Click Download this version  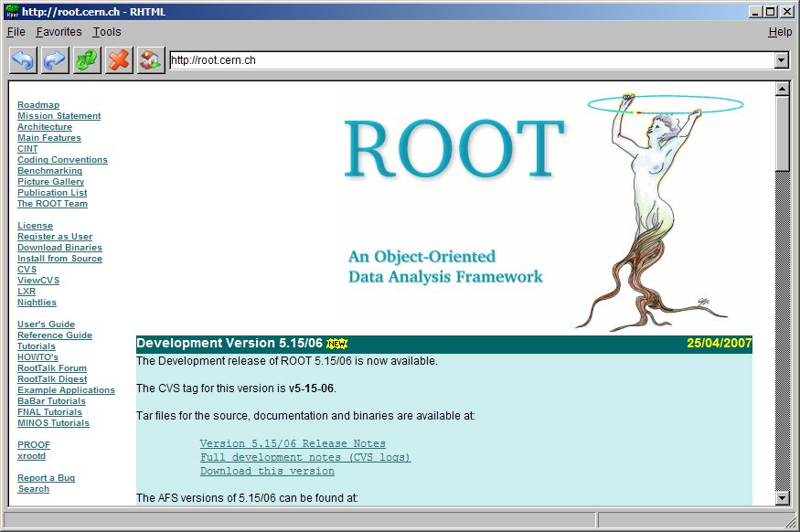tap(266, 471)
